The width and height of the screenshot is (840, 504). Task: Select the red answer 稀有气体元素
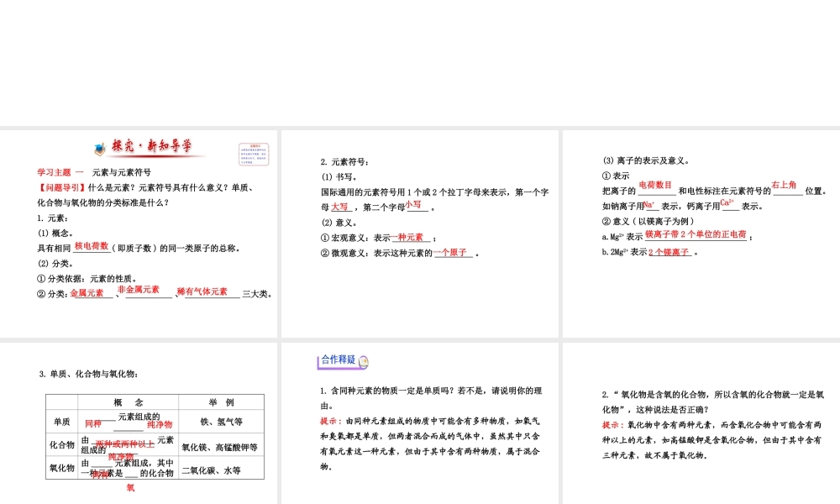coord(202,291)
